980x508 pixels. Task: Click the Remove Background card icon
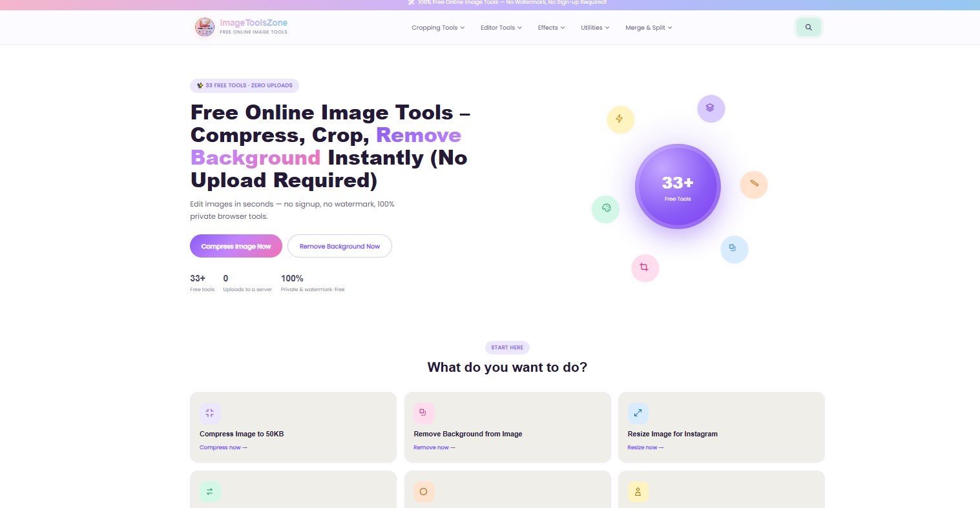424,413
